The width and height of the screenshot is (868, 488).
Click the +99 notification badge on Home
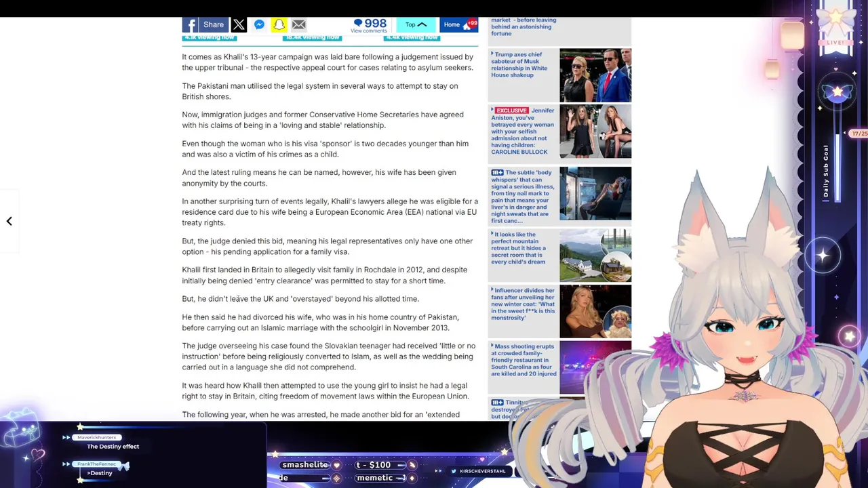click(473, 23)
